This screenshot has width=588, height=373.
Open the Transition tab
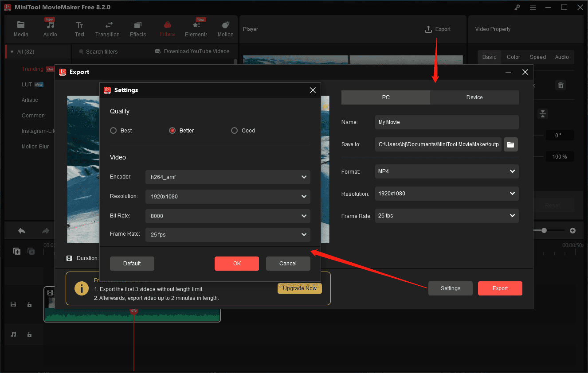click(x=107, y=29)
